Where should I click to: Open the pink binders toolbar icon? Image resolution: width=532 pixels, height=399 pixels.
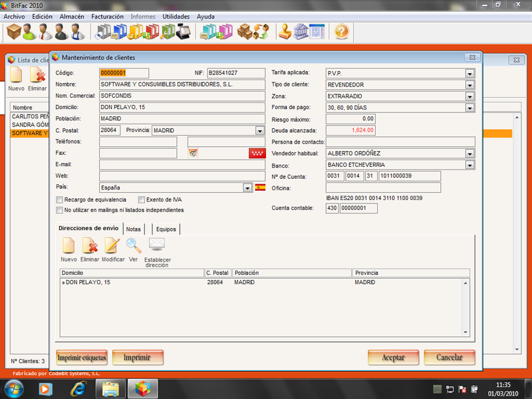(x=225, y=31)
